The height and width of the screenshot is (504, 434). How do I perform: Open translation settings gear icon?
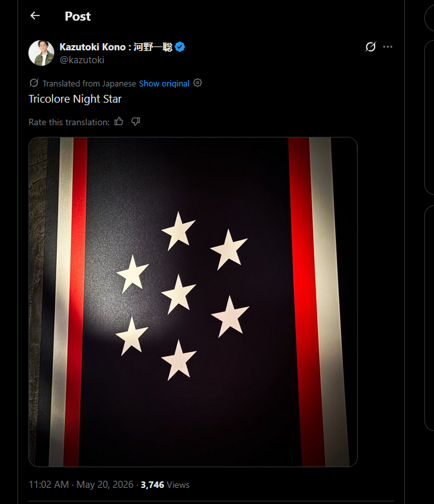[198, 83]
